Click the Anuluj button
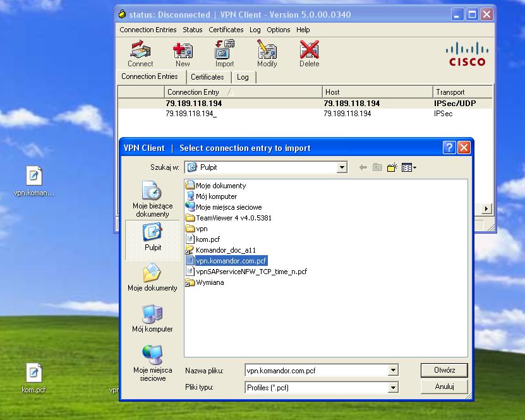This screenshot has width=525, height=420. (x=444, y=387)
